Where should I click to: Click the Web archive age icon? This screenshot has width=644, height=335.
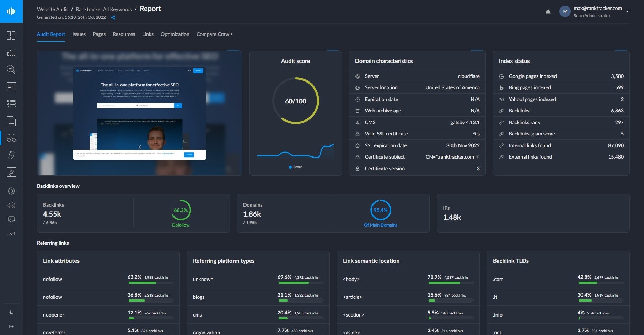[x=358, y=111]
